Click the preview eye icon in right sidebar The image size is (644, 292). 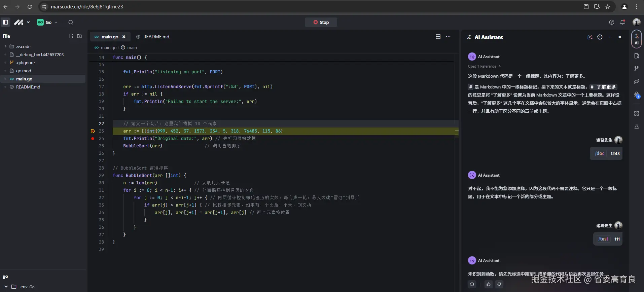click(x=636, y=81)
